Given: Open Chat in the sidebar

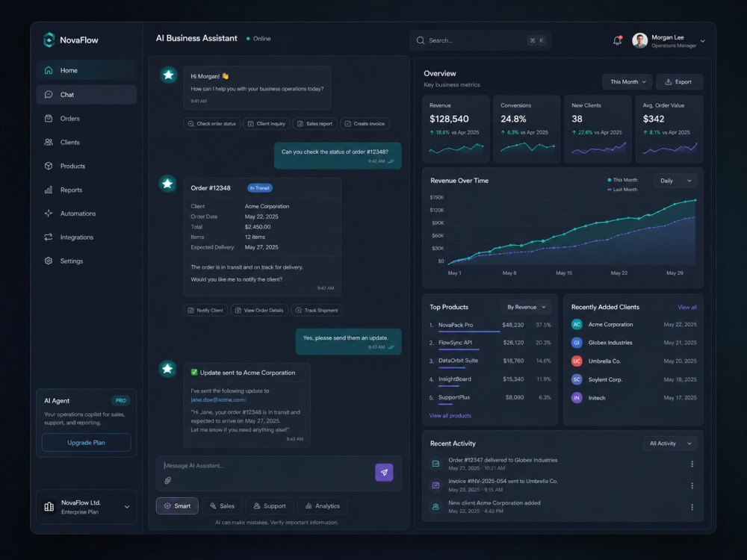Looking at the screenshot, I should tap(86, 94).
